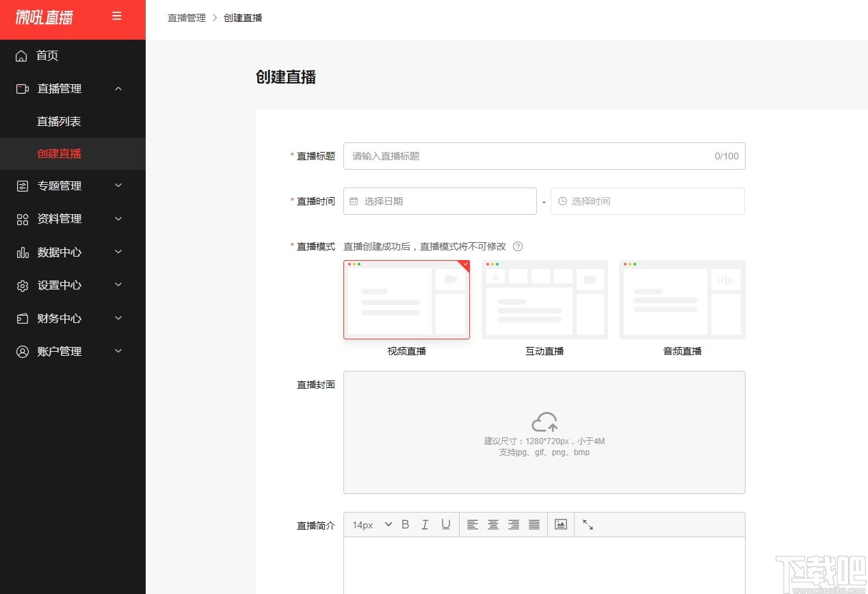Expand the 财务中心 chevron
Screen dimensions: 868x594
118,318
